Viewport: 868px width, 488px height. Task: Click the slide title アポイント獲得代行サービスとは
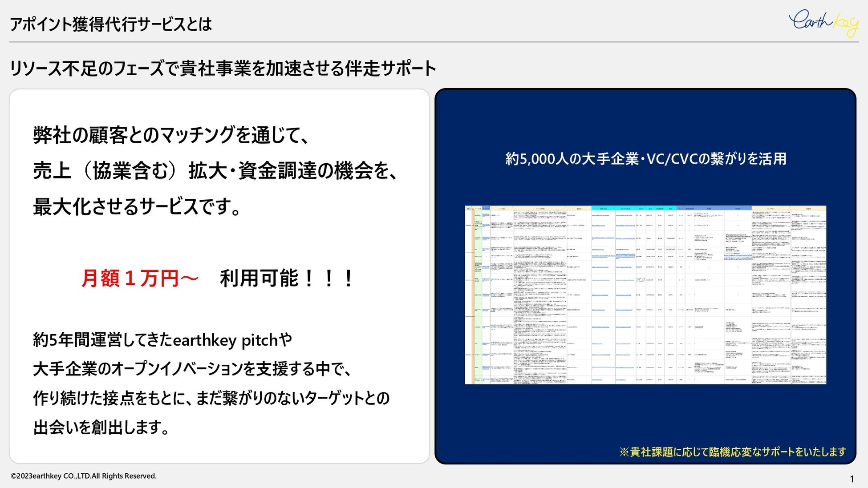tap(110, 24)
